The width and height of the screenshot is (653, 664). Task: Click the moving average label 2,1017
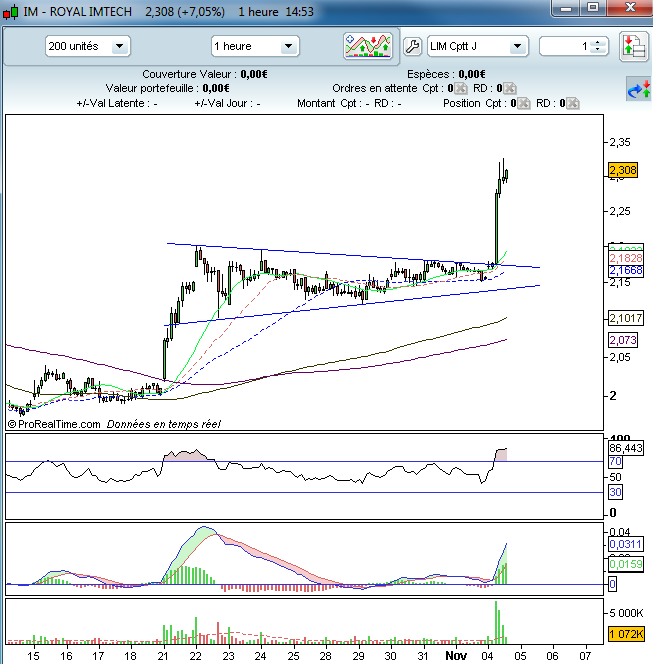click(625, 318)
